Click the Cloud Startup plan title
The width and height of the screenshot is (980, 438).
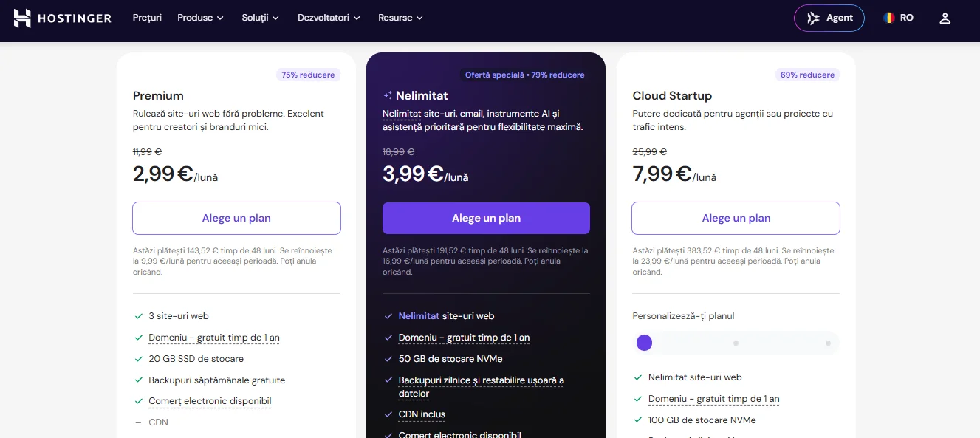672,95
